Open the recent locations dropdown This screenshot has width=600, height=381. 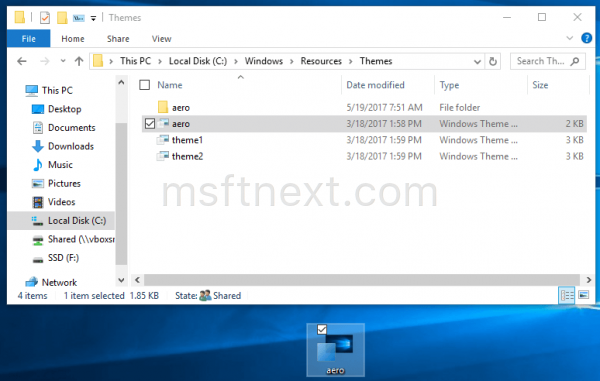[63, 61]
